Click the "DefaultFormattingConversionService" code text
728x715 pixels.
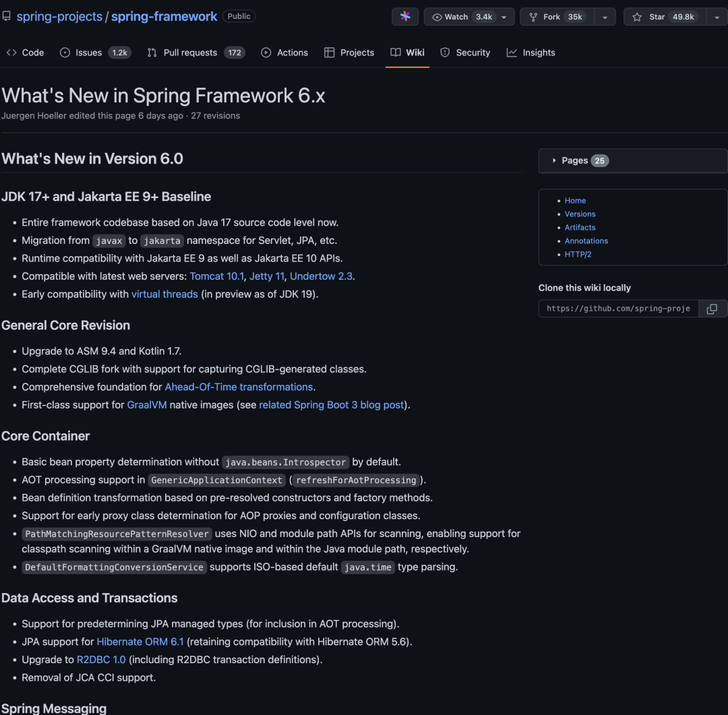(114, 567)
